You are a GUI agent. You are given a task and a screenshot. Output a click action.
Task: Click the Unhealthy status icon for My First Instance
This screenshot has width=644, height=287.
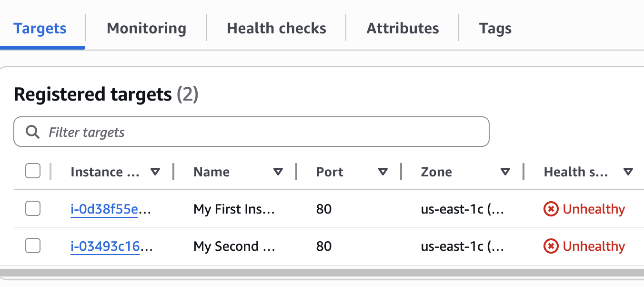(x=551, y=209)
